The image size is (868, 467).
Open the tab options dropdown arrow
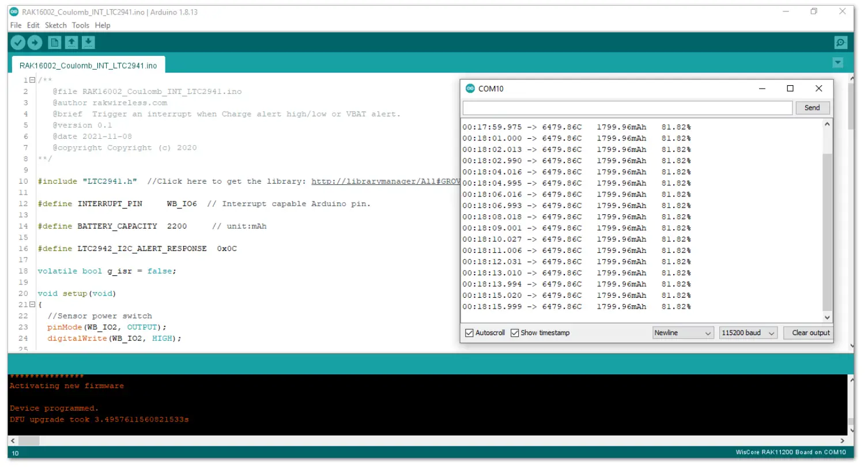838,63
